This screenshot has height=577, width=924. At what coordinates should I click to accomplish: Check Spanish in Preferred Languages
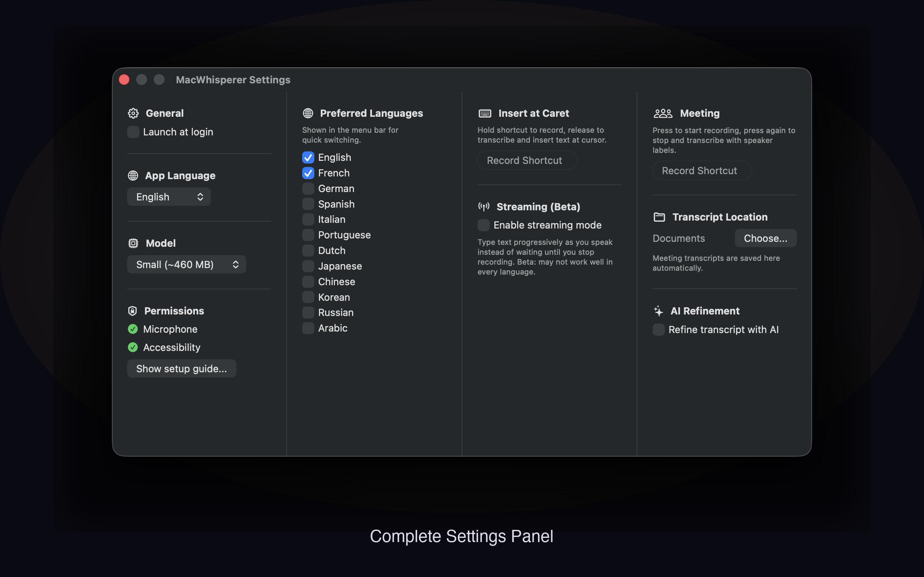(308, 204)
